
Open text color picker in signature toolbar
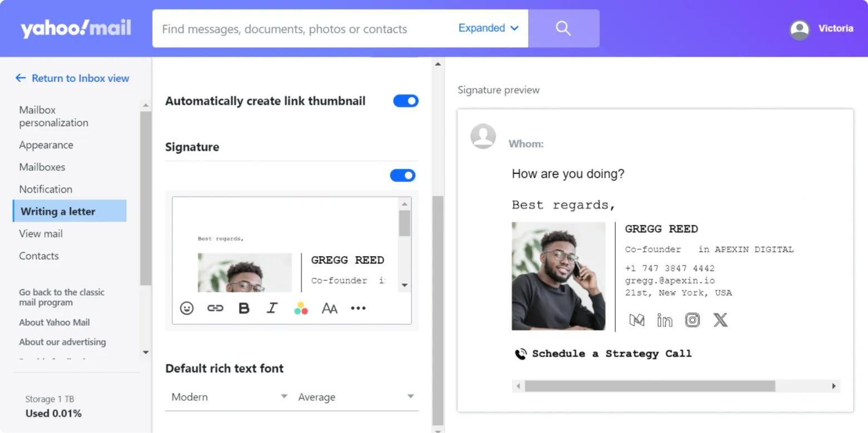301,308
